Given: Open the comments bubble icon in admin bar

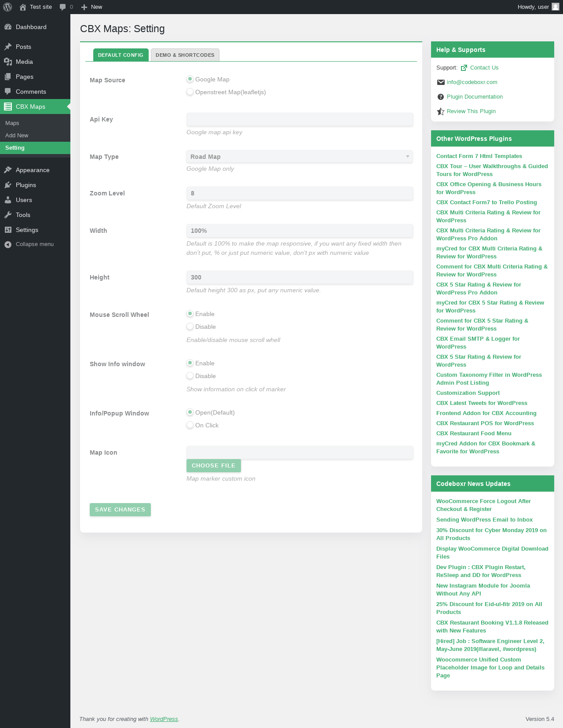Looking at the screenshot, I should (x=62, y=7).
